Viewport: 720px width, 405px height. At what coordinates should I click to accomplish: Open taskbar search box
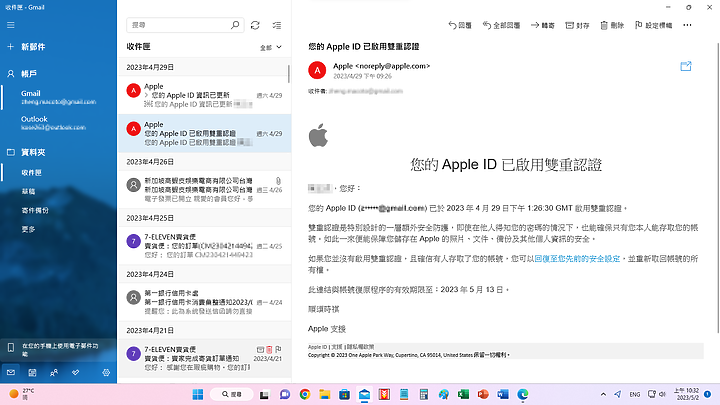[231, 394]
